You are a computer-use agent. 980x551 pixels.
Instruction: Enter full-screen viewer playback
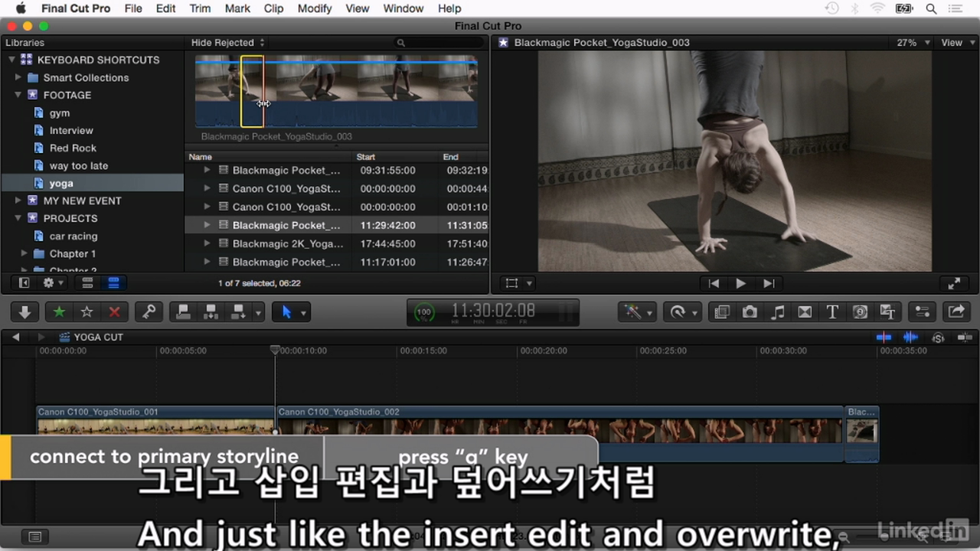[954, 283]
